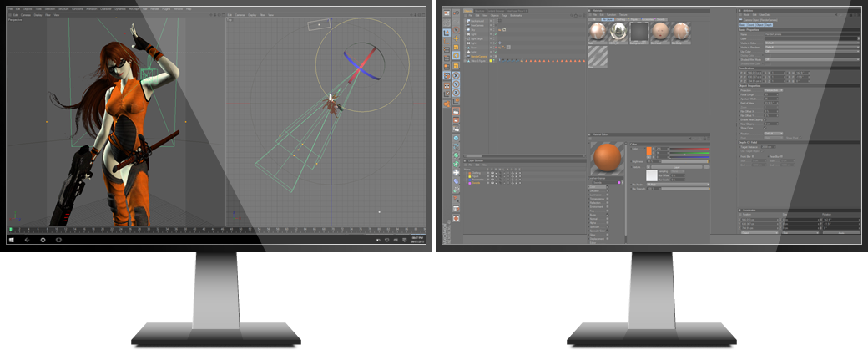Enable the X axis lock icon
The height and width of the screenshot is (350, 868).
point(457,75)
